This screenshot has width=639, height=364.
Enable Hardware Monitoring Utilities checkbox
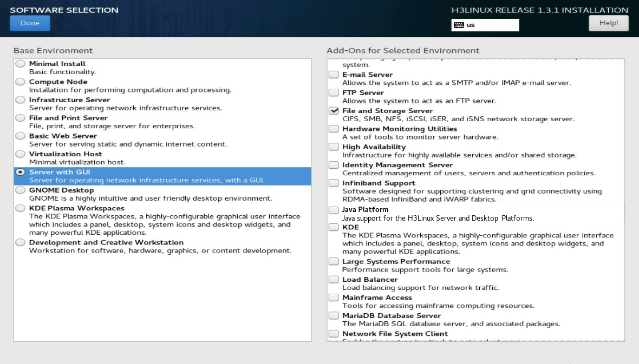pyautogui.click(x=334, y=129)
